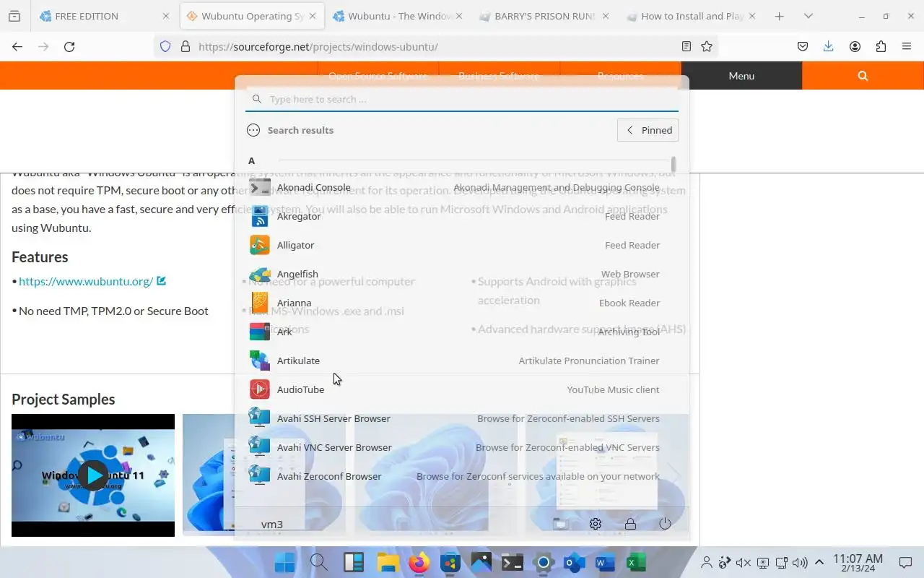
Task: Click the Start button on the taskbar
Action: point(285,562)
